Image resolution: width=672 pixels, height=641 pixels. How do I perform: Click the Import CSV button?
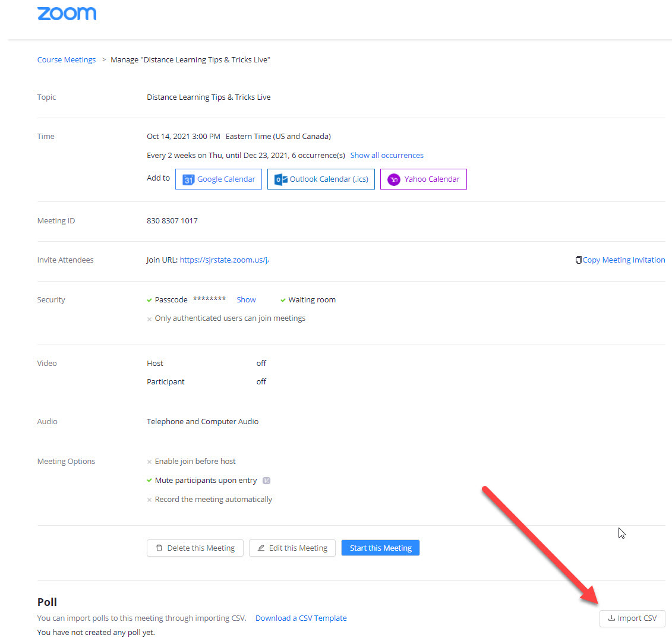(x=632, y=618)
